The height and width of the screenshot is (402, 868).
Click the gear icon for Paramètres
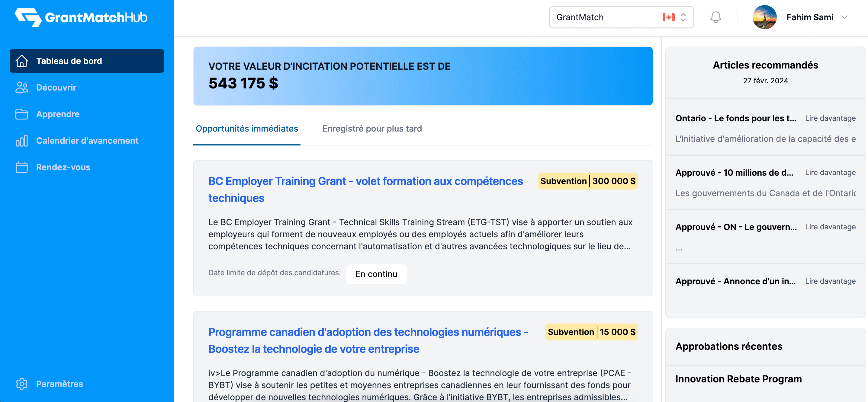(21, 384)
